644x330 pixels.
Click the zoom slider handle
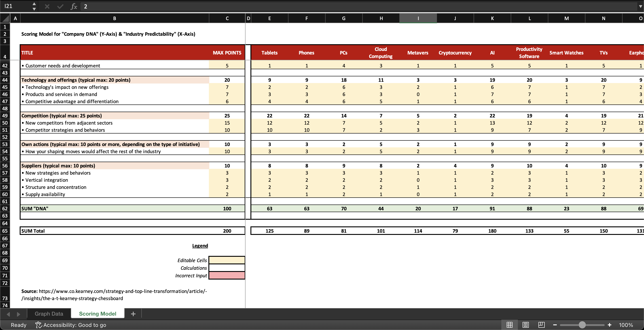(x=582, y=325)
